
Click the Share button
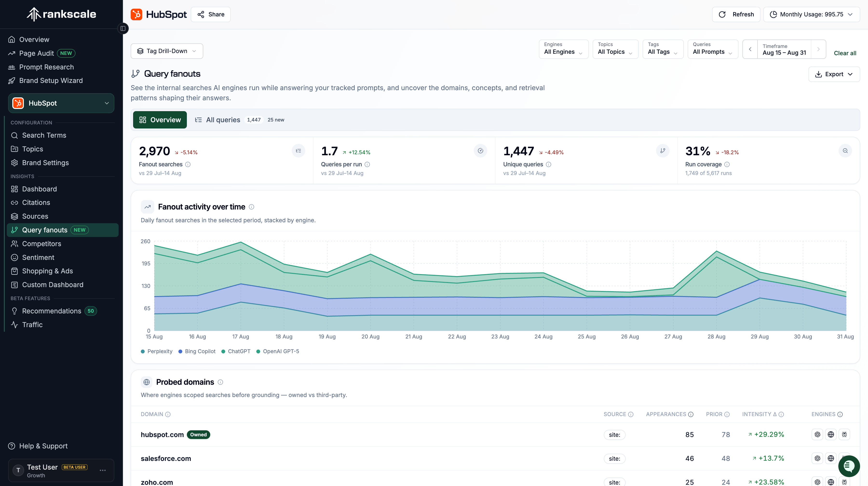pyautogui.click(x=210, y=14)
